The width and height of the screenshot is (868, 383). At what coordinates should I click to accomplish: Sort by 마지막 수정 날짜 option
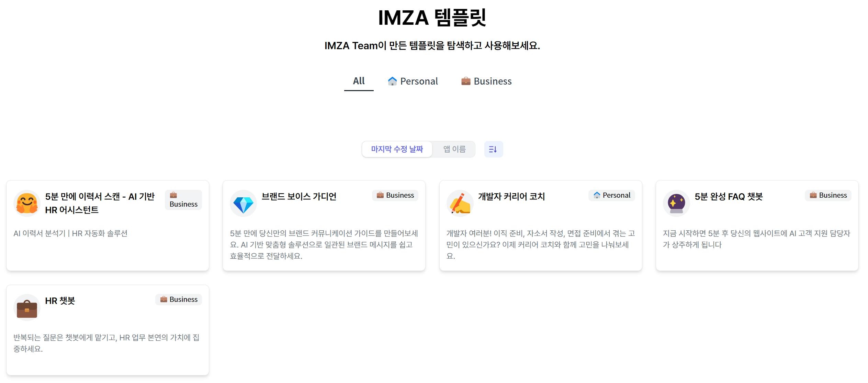pyautogui.click(x=397, y=149)
